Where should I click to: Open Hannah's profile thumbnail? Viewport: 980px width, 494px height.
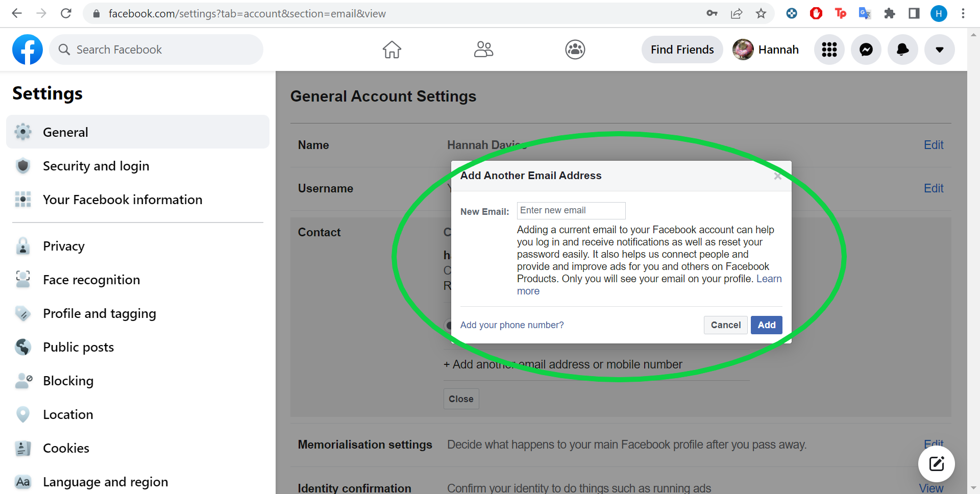743,50
